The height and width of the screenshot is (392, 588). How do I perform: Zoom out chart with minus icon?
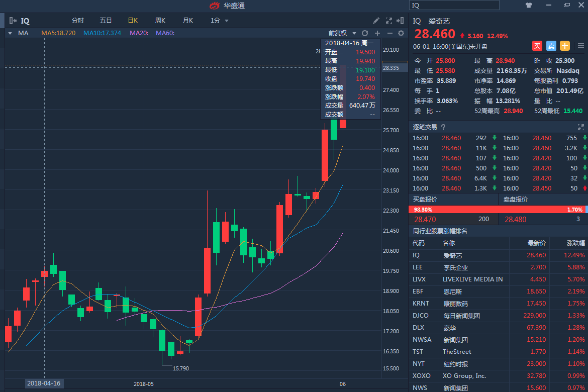coord(389,33)
